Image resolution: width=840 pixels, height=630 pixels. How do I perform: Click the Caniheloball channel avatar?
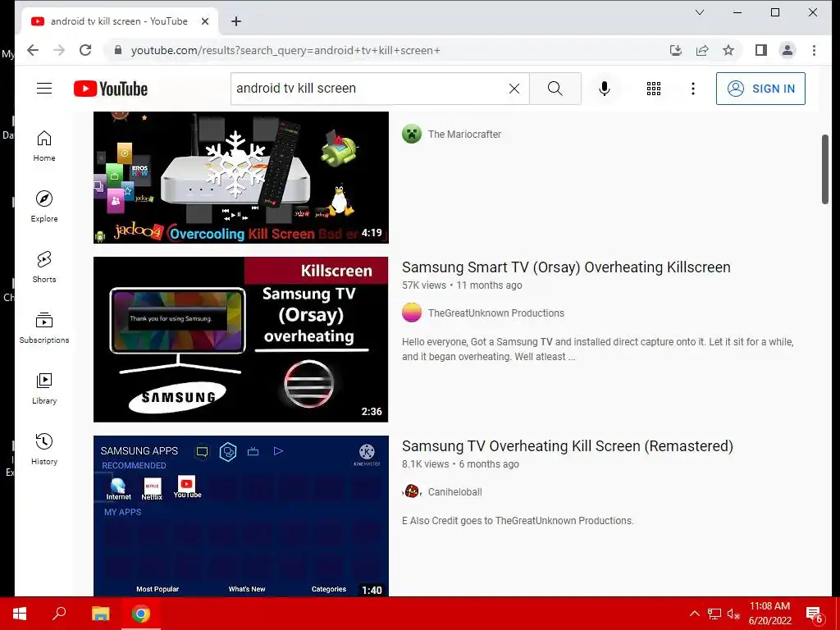(x=412, y=491)
